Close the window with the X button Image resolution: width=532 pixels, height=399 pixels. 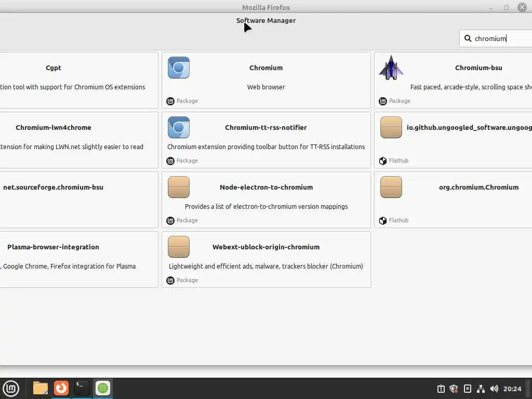click(x=522, y=7)
